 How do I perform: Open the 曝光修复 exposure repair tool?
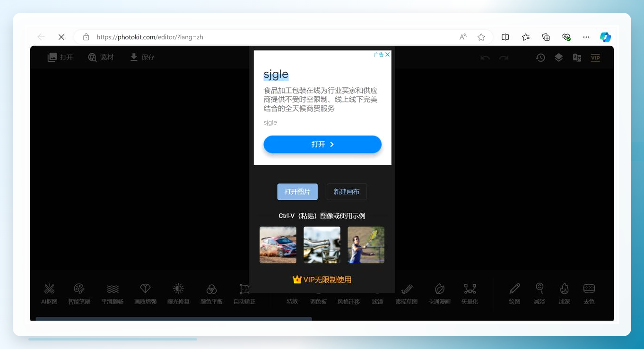[178, 294]
